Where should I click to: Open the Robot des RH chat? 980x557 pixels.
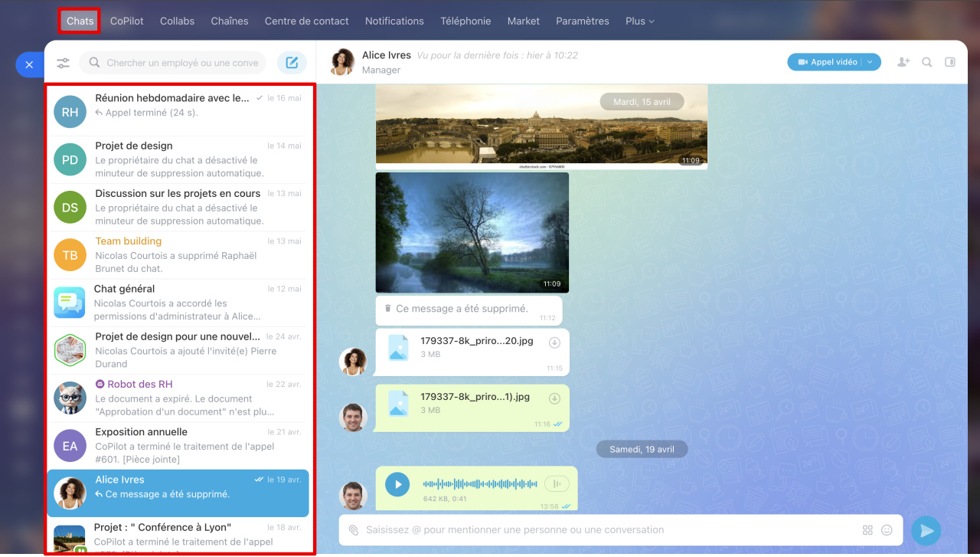[x=178, y=398]
